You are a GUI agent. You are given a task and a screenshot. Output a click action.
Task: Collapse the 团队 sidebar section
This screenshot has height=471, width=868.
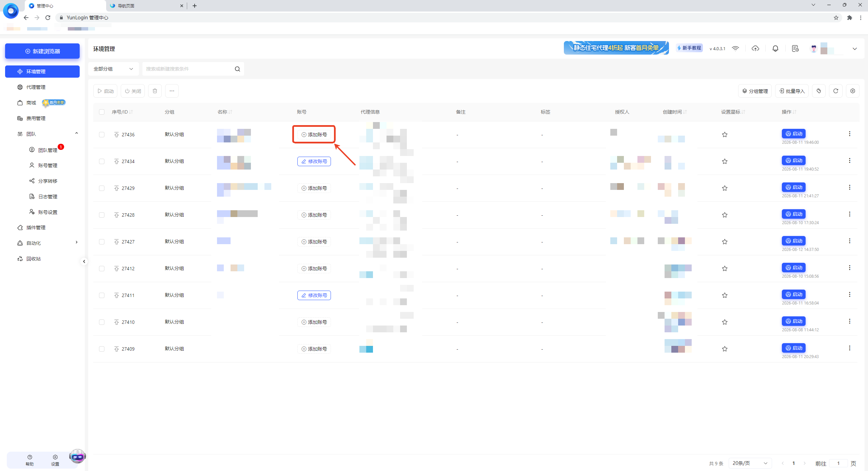(77, 134)
